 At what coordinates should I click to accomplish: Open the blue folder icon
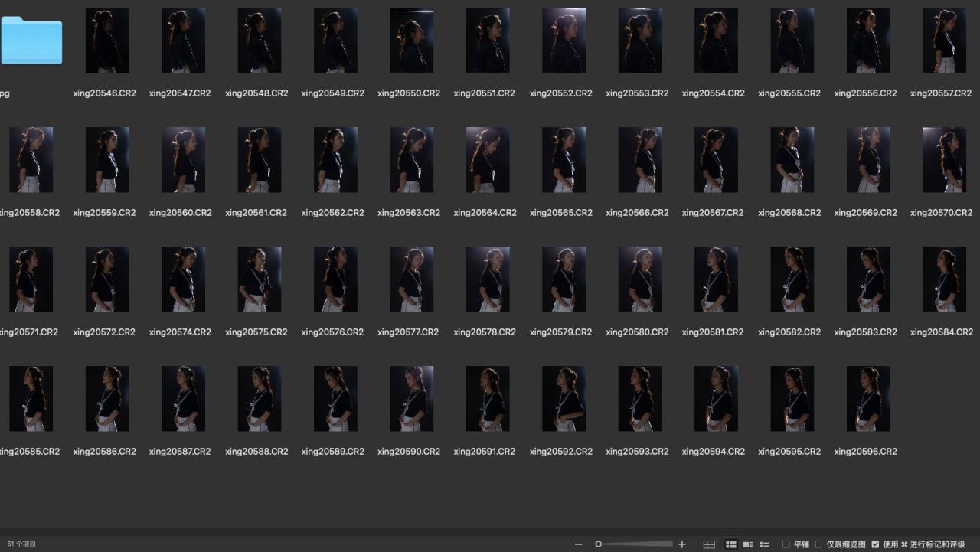click(31, 41)
